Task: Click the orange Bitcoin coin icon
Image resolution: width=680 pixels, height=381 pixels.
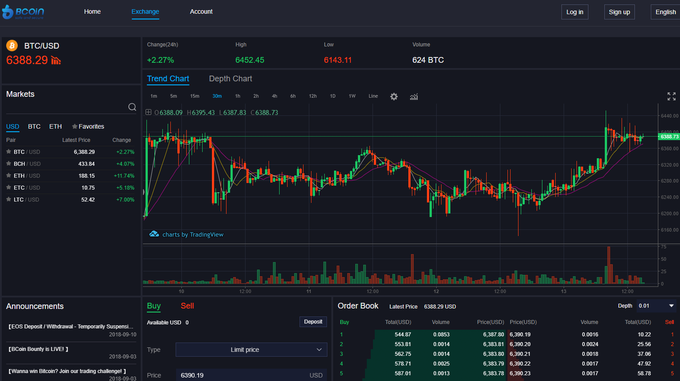Action: coord(12,46)
